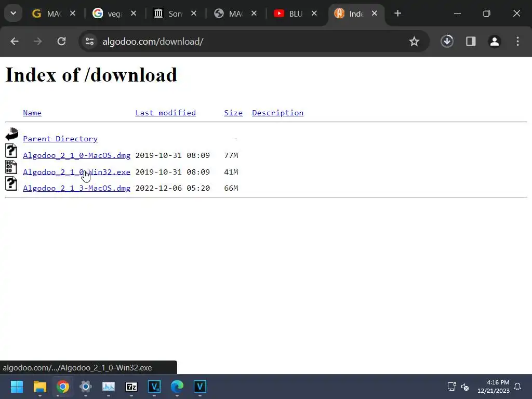Switch to the YouTube 'BLU' tab
The width and height of the screenshot is (532, 399).
coord(289,14)
